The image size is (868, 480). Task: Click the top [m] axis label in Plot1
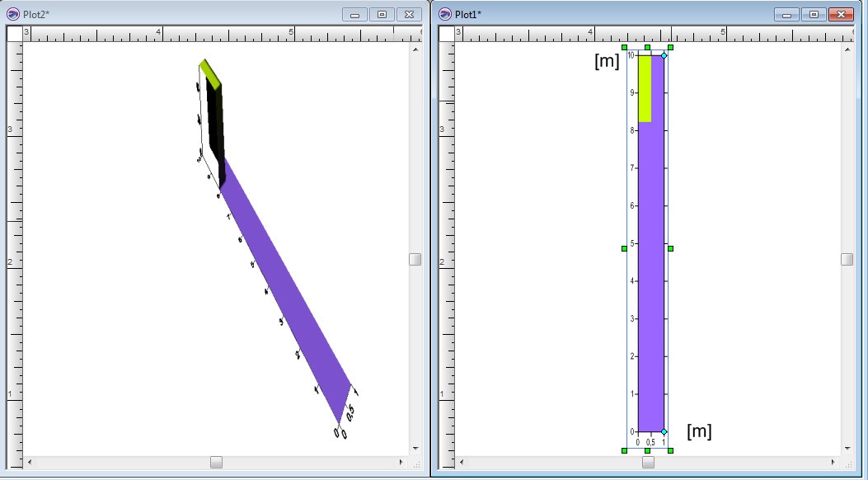click(607, 62)
